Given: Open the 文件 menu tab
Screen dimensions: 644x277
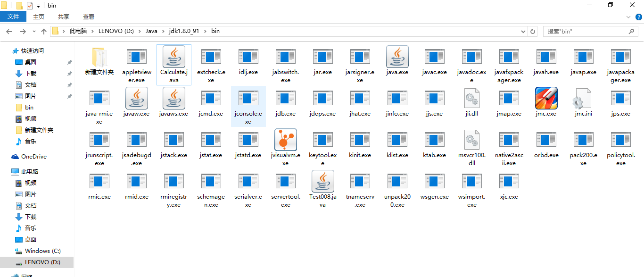Looking at the screenshot, I should click(x=13, y=17).
